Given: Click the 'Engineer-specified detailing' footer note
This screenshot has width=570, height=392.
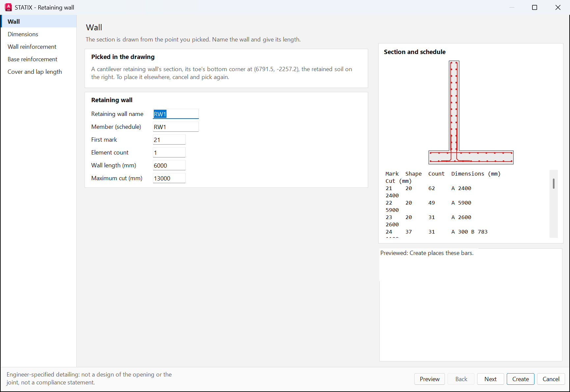Looking at the screenshot, I should click(89, 378).
